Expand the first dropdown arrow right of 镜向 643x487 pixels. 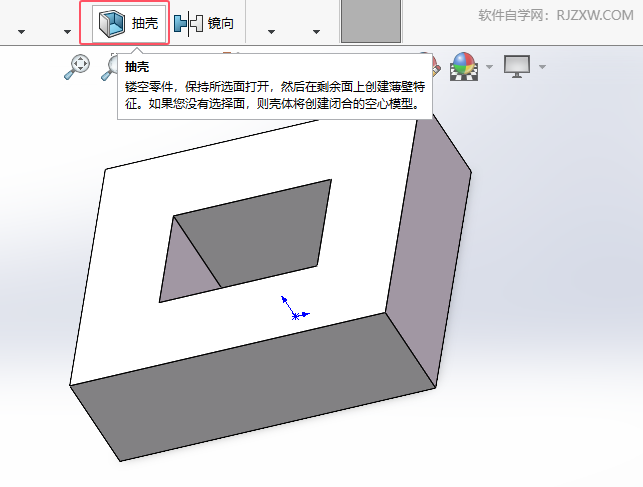[x=271, y=32]
